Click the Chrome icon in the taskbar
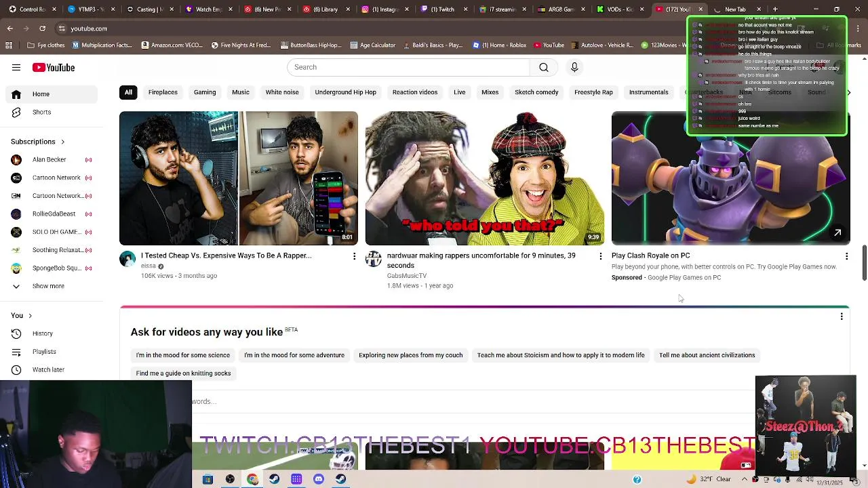The height and width of the screenshot is (488, 868). click(x=252, y=479)
